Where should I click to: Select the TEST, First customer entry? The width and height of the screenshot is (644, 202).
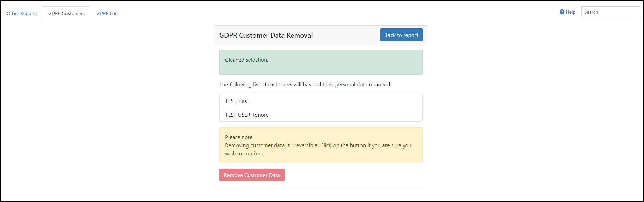coord(321,101)
